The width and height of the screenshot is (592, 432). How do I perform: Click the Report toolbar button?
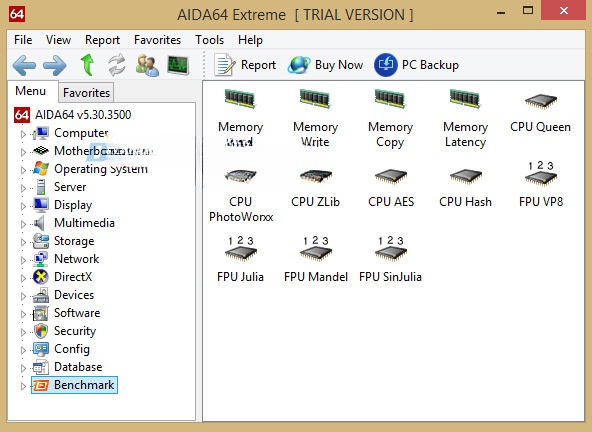[245, 65]
